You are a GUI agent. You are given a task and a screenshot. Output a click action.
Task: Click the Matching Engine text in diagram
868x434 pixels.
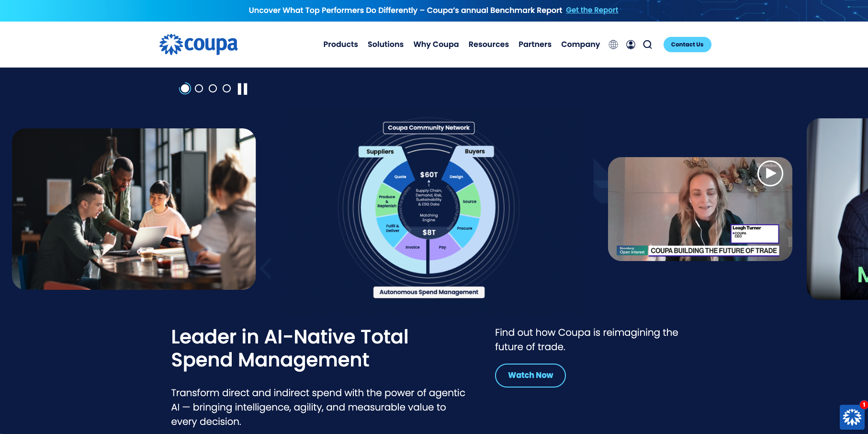point(429,217)
